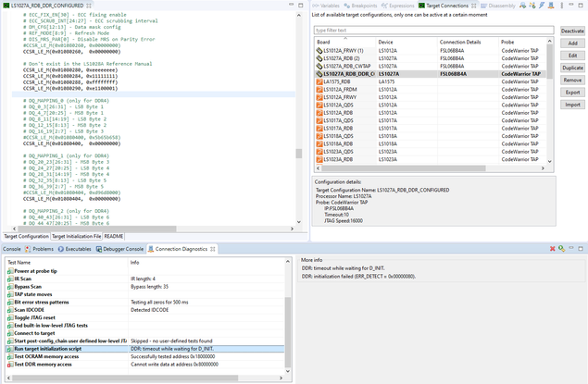Click the Test Name column header

(67, 263)
